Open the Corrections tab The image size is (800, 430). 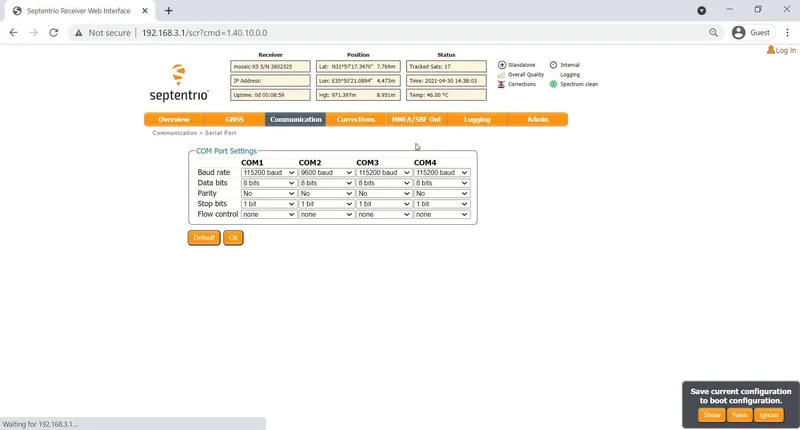pyautogui.click(x=356, y=119)
